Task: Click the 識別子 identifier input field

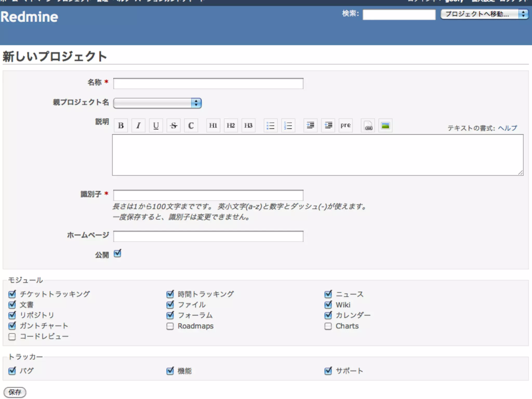Action: pos(208,195)
